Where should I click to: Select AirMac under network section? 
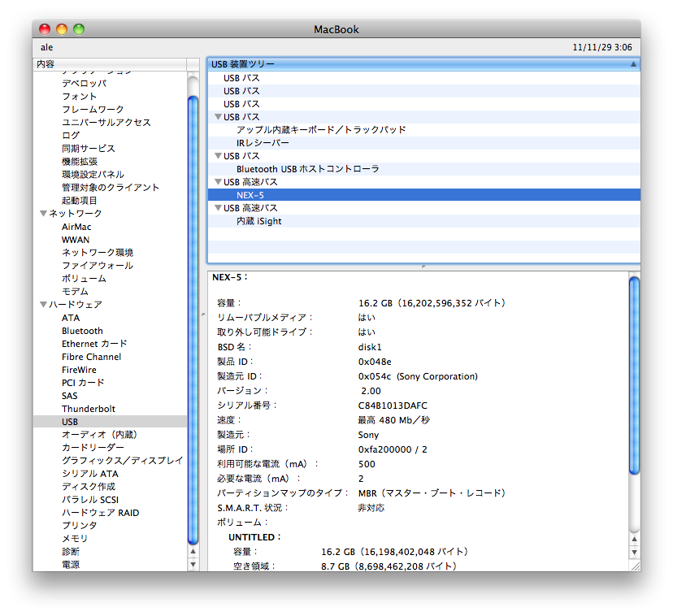pos(76,227)
